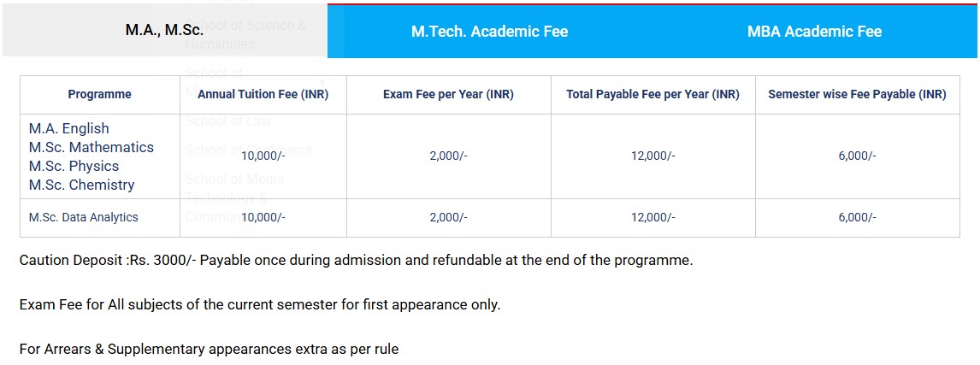The width and height of the screenshot is (980, 365).
Task: Click the M.Sc. Physics programme entry
Action: click(x=74, y=167)
